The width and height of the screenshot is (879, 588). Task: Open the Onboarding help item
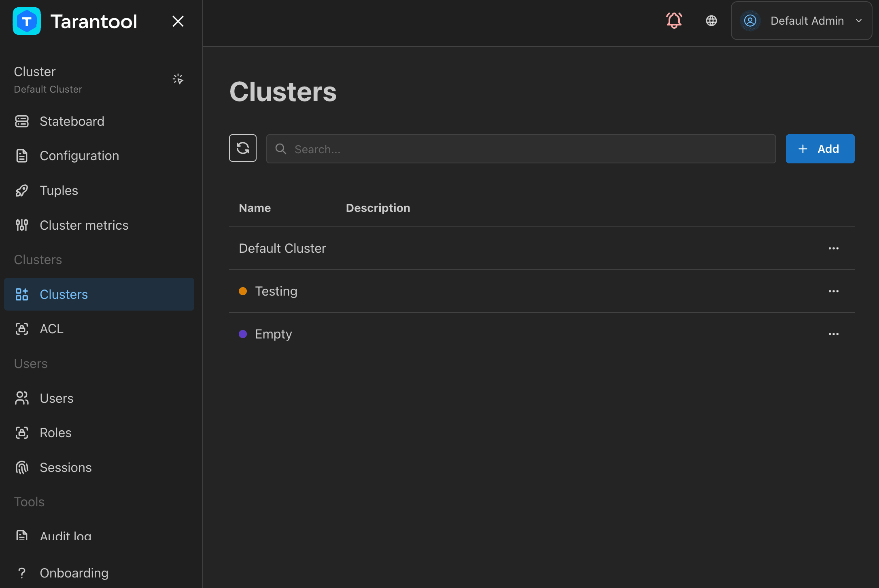[99, 573]
